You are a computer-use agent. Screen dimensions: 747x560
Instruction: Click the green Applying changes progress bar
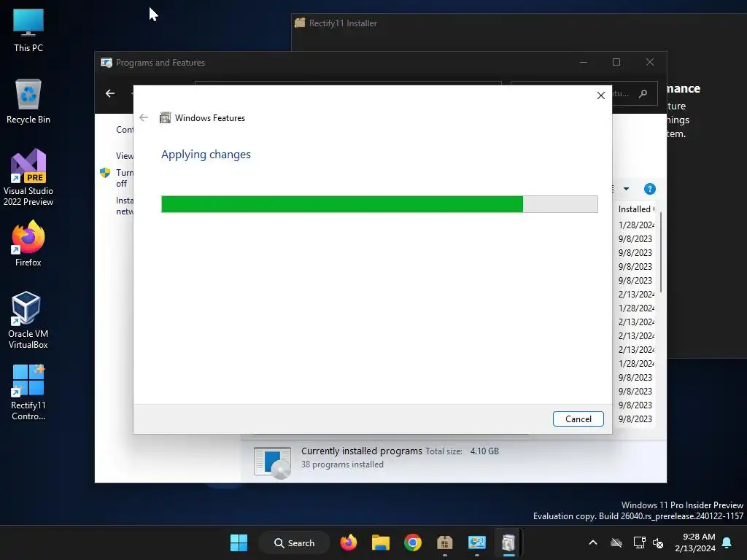[x=379, y=204]
